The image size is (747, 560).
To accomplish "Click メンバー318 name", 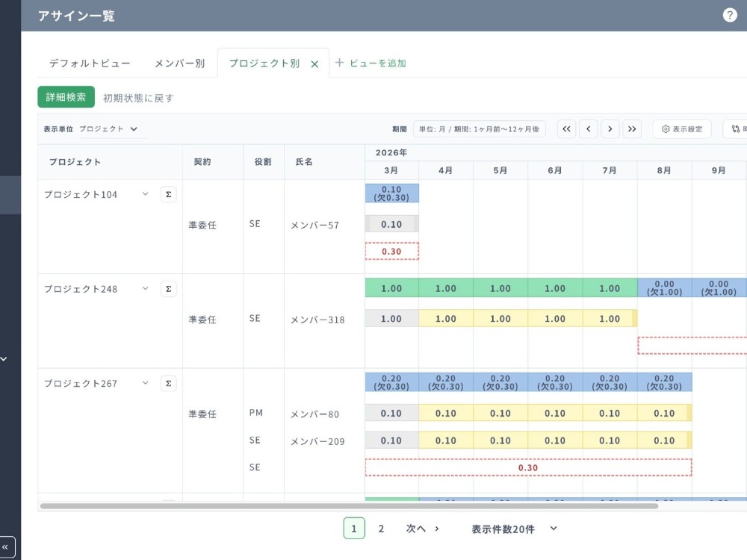I will click(317, 320).
